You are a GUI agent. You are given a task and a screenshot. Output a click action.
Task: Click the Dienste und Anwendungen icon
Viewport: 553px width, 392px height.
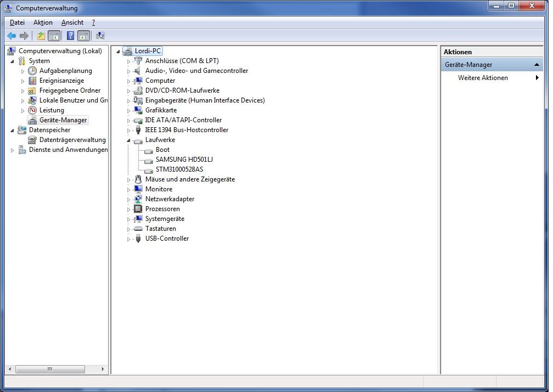pos(22,150)
